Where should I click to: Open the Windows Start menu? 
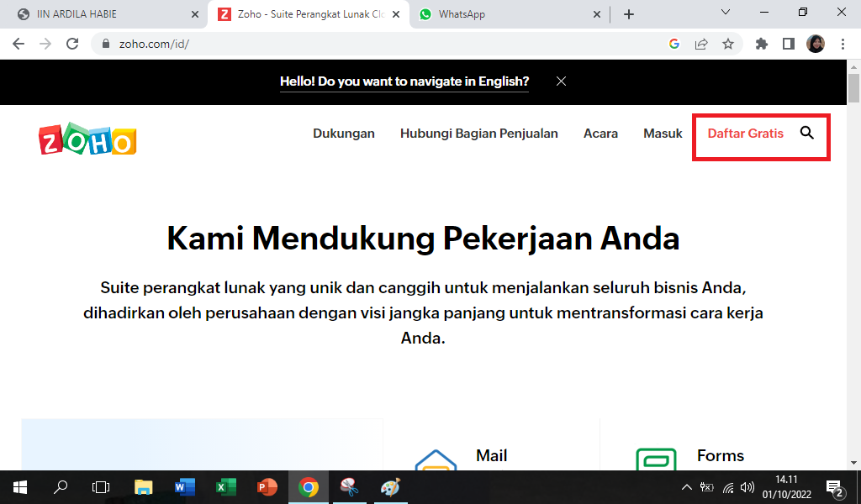[20, 487]
